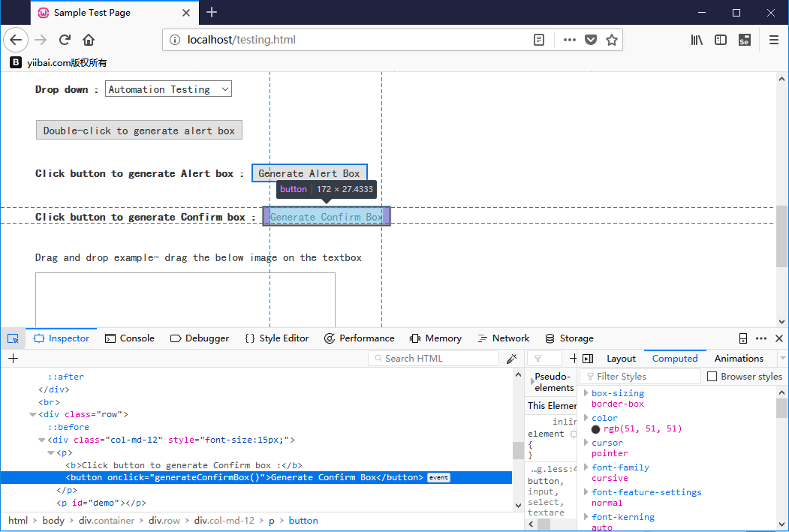Enable responsive design mode
The image size is (789, 532).
742,338
